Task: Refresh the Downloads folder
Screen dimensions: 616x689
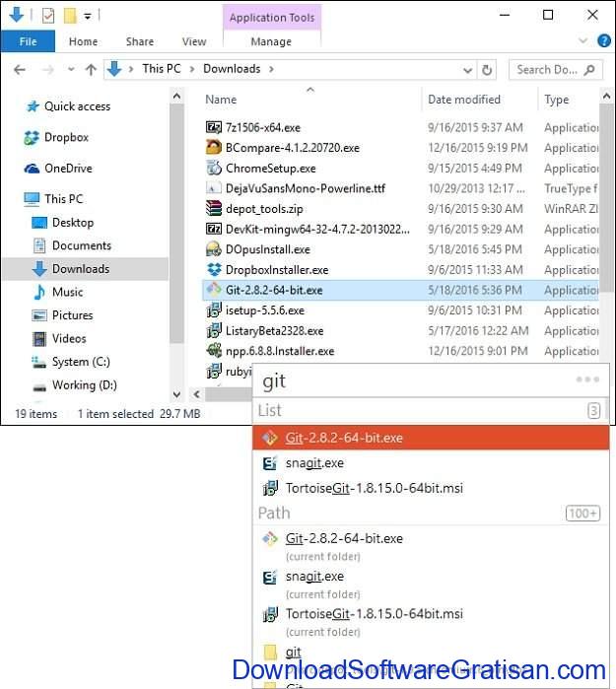Action: (x=487, y=70)
